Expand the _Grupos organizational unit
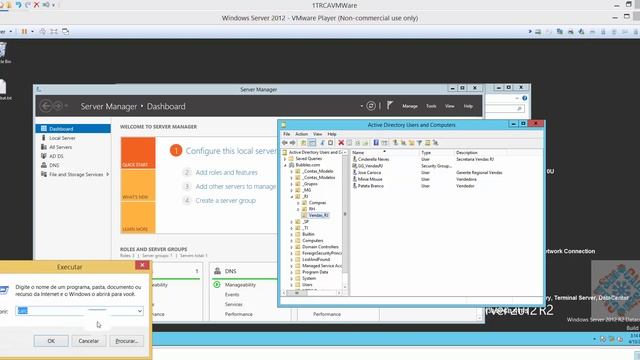The image size is (640, 360). pyautogui.click(x=292, y=184)
